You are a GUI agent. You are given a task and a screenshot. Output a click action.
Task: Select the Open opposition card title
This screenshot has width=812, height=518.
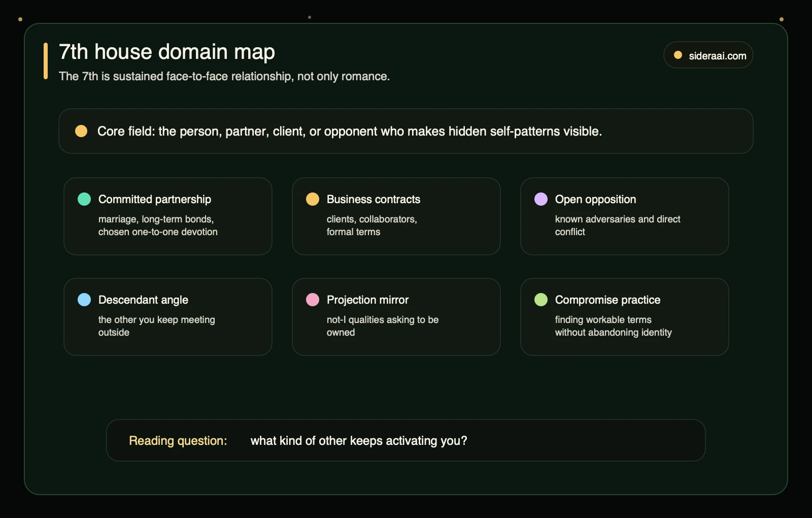tap(595, 199)
